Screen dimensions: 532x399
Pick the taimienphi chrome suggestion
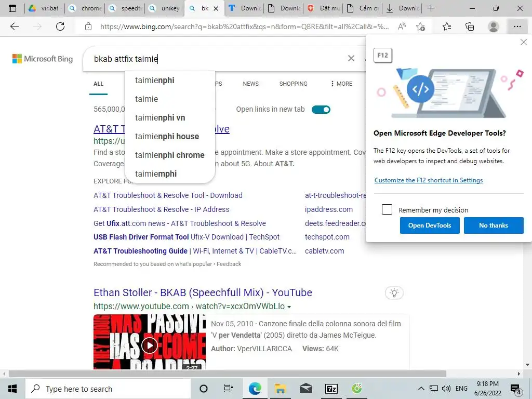pyautogui.click(x=170, y=155)
